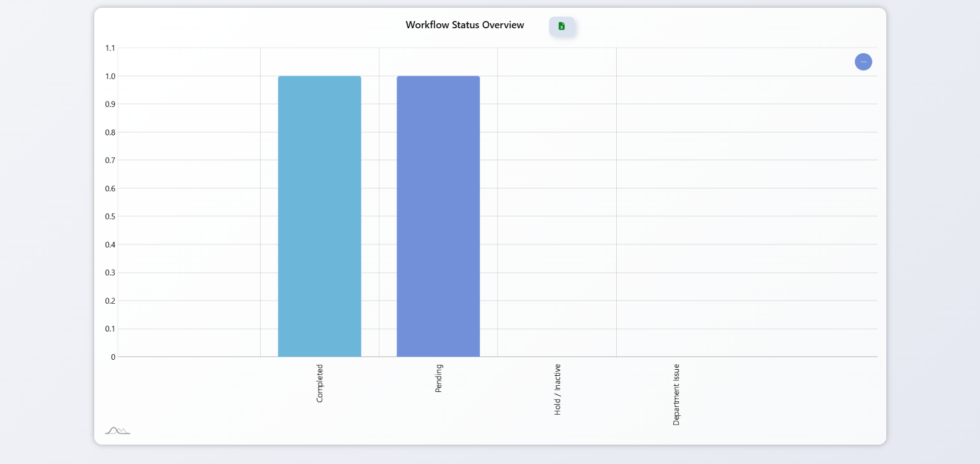
Task: Click the Department Issue axis label
Action: pos(676,395)
